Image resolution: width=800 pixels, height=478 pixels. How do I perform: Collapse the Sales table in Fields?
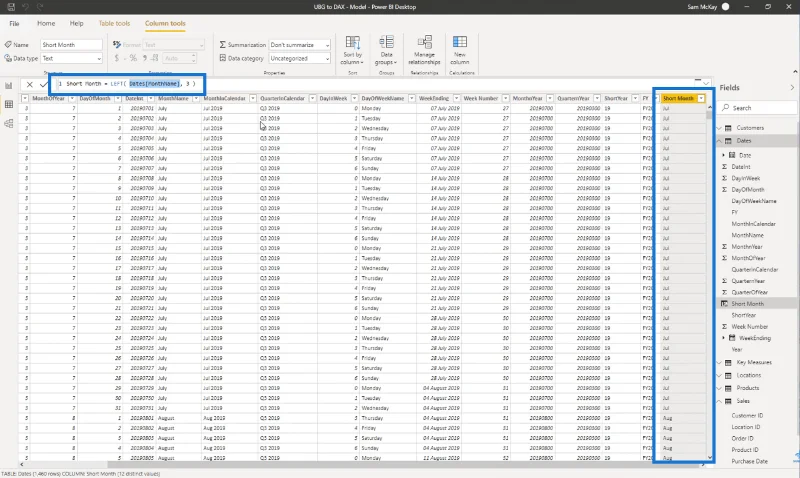click(719, 401)
